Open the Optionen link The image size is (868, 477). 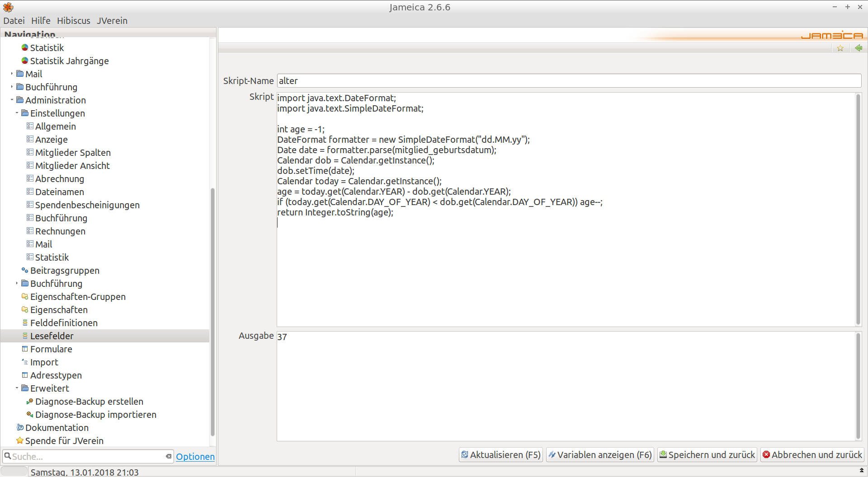195,457
